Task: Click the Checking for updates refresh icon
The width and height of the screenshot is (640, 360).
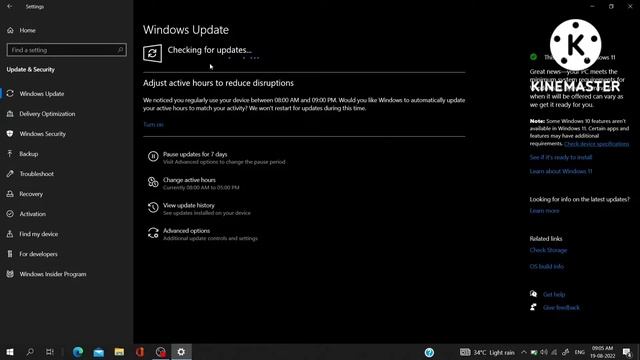Action: pos(152,53)
